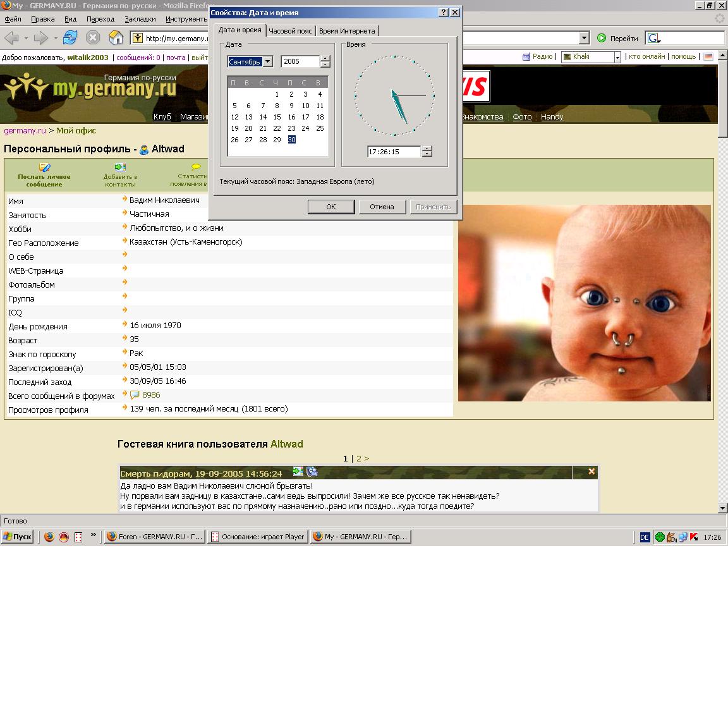
Task: Click the DE language indicator in the tray
Action: pyautogui.click(x=645, y=537)
